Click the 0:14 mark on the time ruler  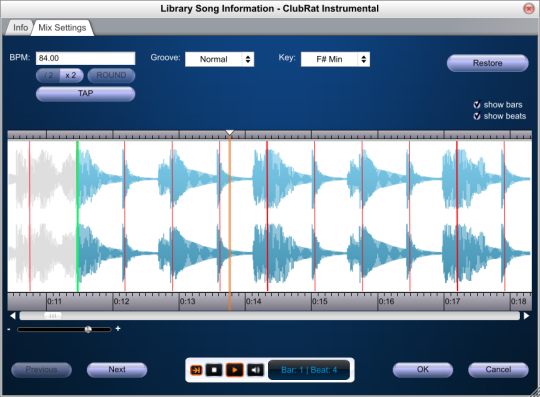pos(253,302)
